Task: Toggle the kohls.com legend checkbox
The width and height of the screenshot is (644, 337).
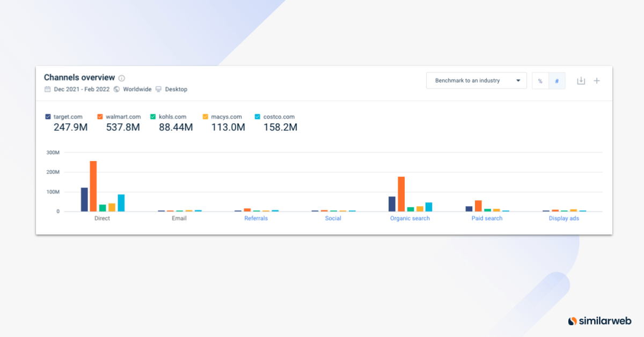Action: pos(153,116)
